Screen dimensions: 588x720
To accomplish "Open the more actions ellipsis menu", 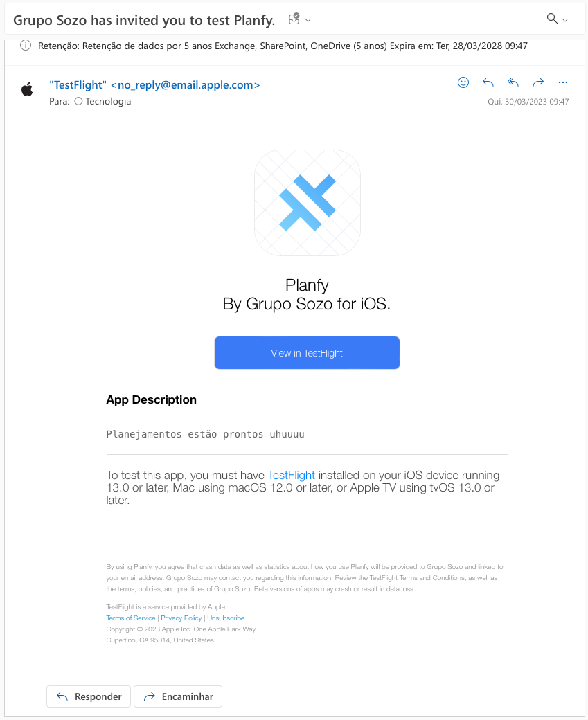I will 563,82.
